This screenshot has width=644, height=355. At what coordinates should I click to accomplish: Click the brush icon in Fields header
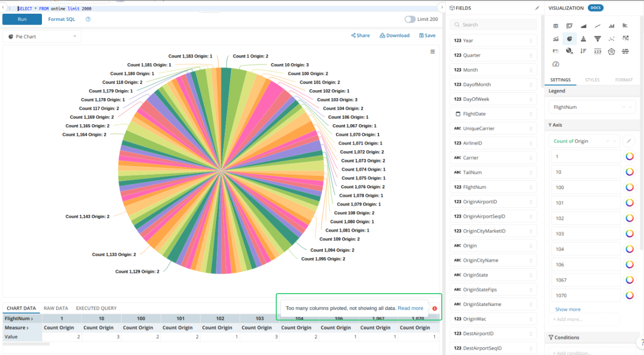537,8
